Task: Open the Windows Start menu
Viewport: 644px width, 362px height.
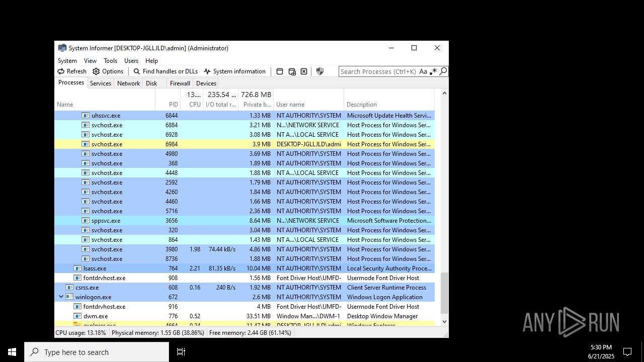Action: coord(12,352)
